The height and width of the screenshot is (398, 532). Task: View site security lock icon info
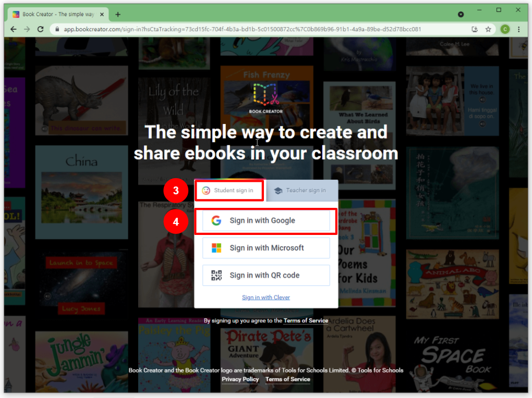click(x=57, y=29)
